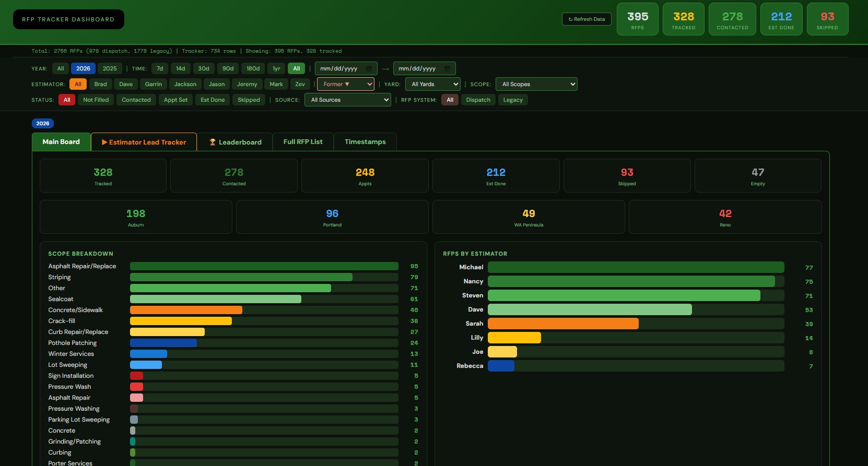Select the 2026 year filter

coord(83,68)
